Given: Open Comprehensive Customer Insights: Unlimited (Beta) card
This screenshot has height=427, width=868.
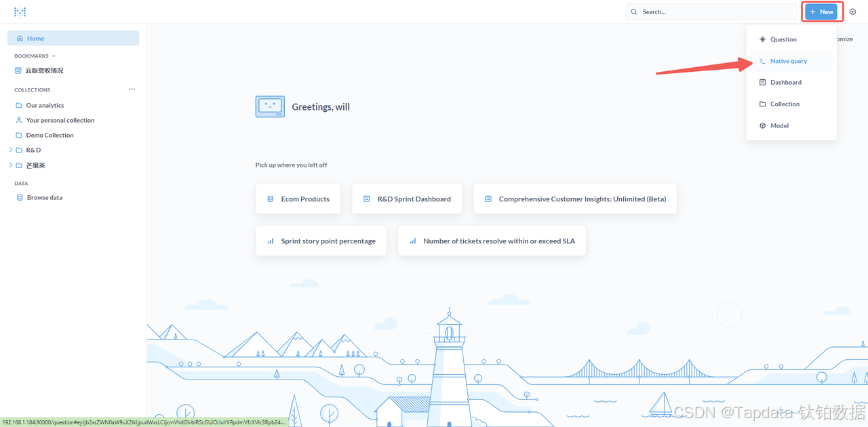Looking at the screenshot, I should point(575,199).
